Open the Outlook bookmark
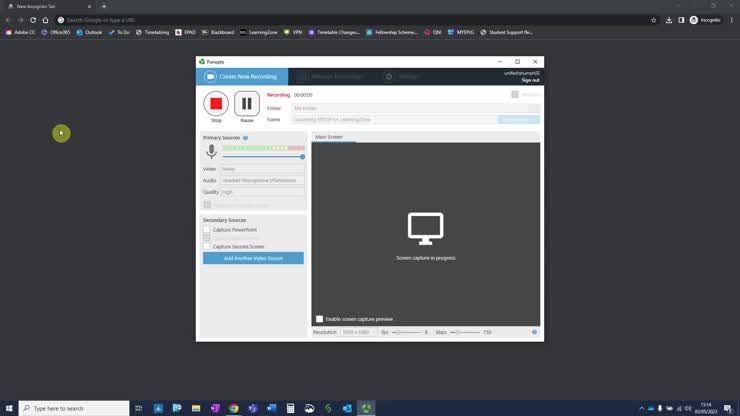 click(89, 33)
